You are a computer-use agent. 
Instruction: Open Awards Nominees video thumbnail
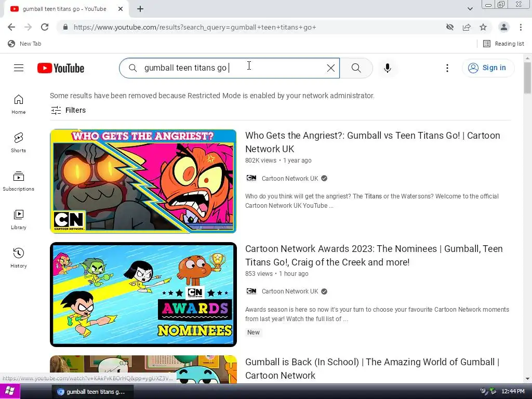(143, 295)
